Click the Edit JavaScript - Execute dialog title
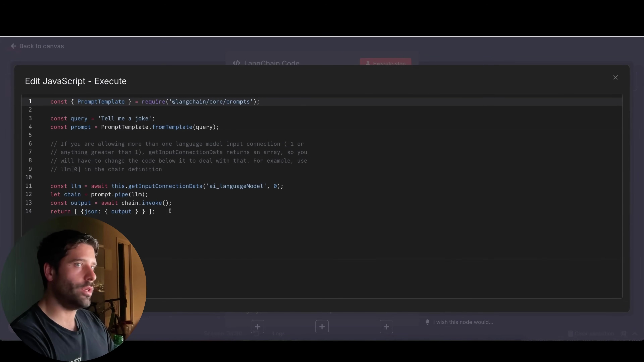Image resolution: width=644 pixels, height=362 pixels. coord(76,81)
